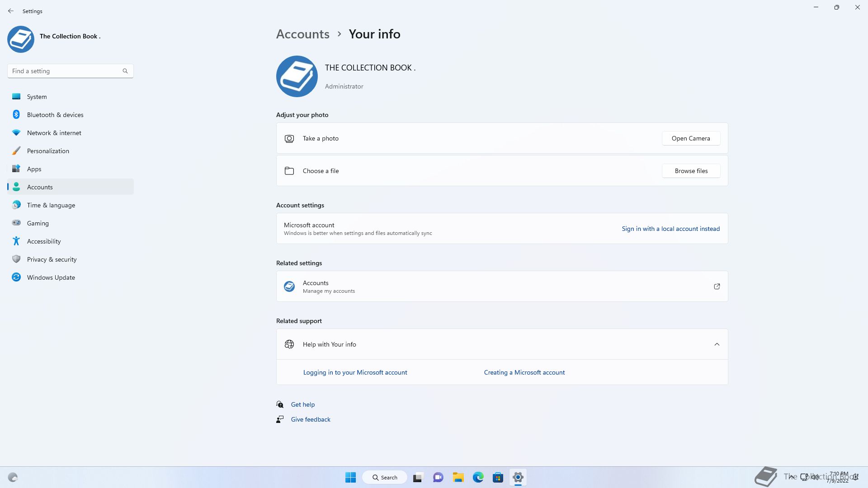Click the search magnifier in Find a setting
Image resolution: width=868 pixels, height=488 pixels.
125,71
